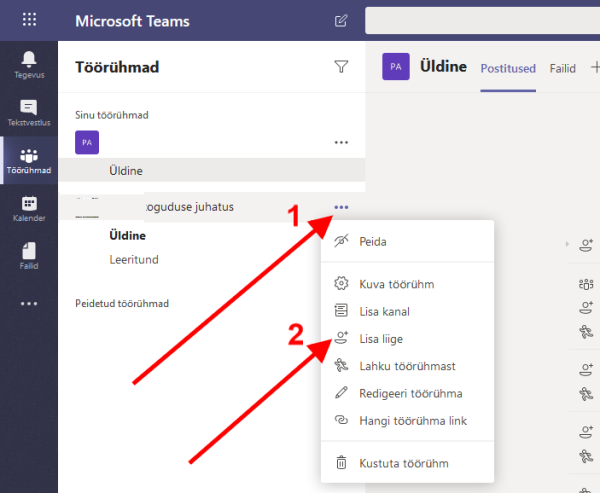Select Peida from context menu
This screenshot has width=600, height=493.
372,241
